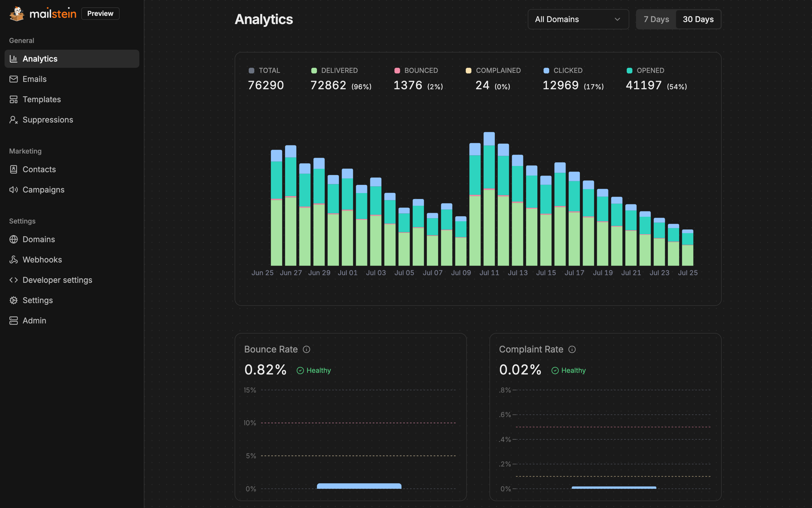Click the Emails envelope icon
The height and width of the screenshot is (508, 812).
coord(13,79)
